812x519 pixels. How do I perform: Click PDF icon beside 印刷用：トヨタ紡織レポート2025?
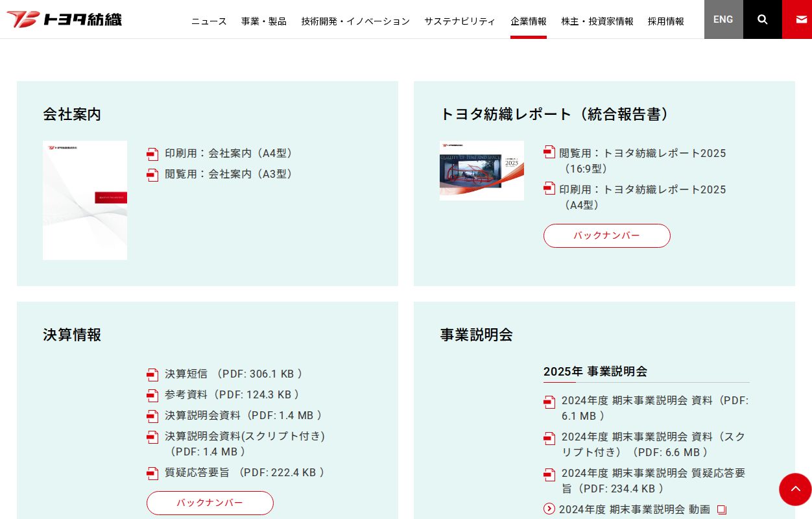[x=549, y=188]
